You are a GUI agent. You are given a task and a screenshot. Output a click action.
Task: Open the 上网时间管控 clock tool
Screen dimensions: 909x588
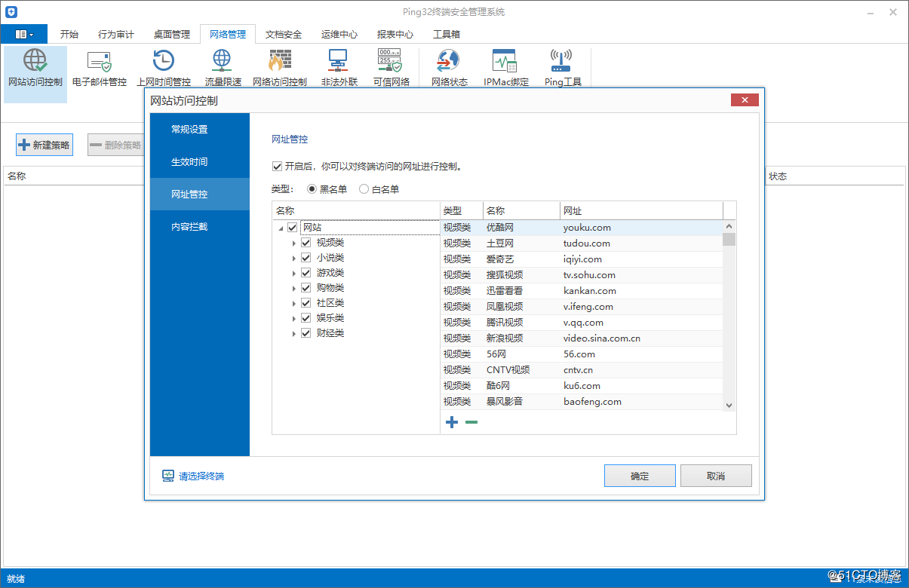164,69
